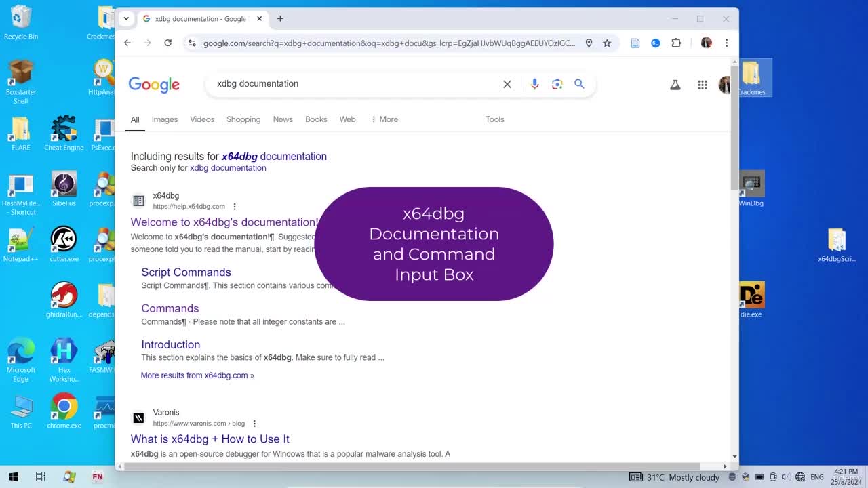Select chrome.exe desktop icon

(x=64, y=411)
